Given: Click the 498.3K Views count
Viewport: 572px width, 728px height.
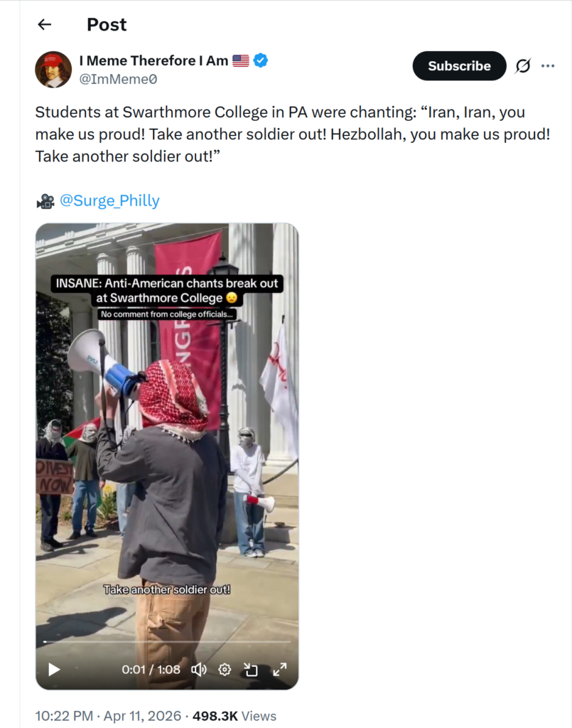Looking at the screenshot, I should (234, 716).
